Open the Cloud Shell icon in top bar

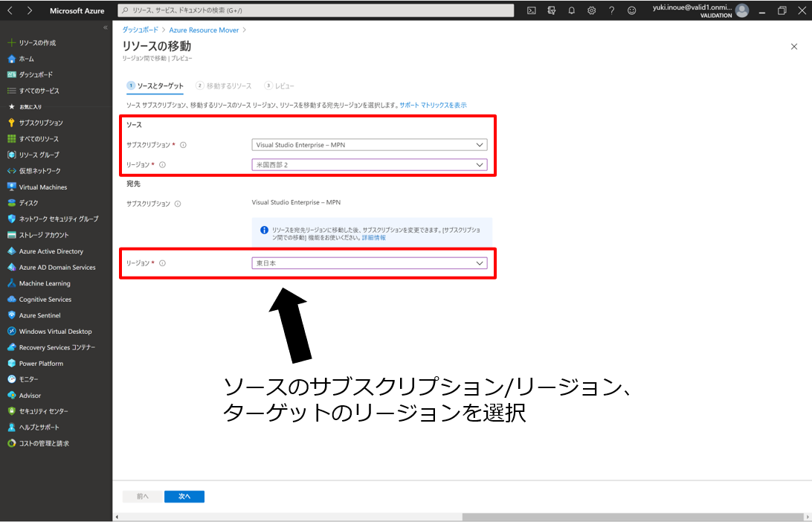click(532, 10)
